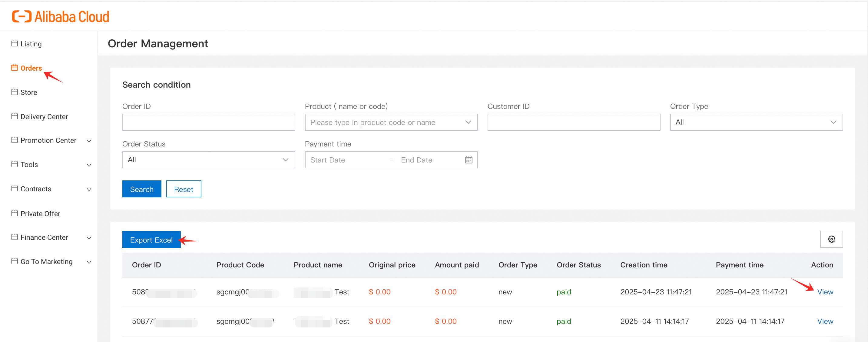
Task: Open the Order Status dropdown
Action: click(209, 160)
